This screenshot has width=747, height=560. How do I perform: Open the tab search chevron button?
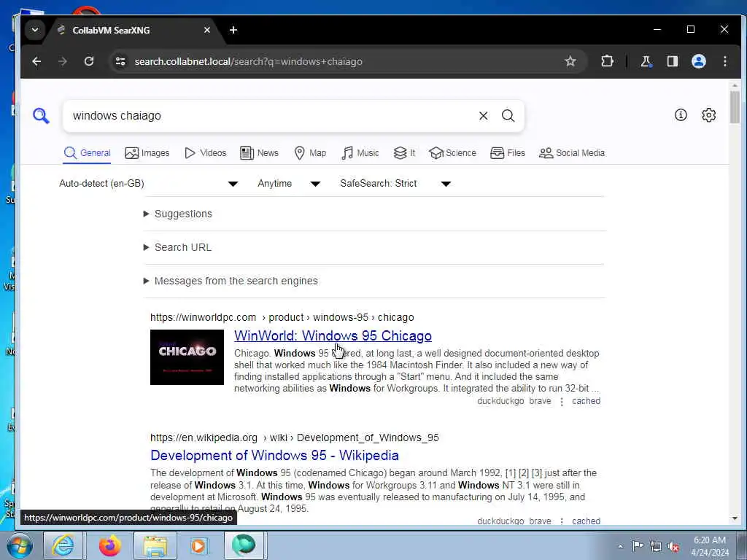coord(35,30)
